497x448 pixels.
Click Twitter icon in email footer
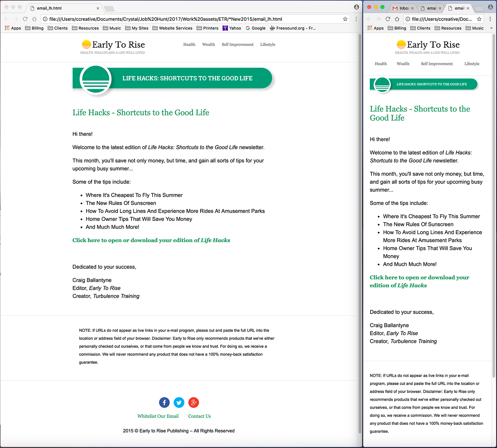click(179, 402)
